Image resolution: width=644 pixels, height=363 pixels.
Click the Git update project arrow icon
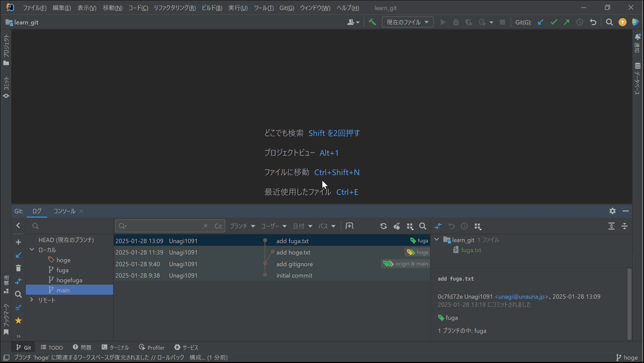(x=541, y=22)
